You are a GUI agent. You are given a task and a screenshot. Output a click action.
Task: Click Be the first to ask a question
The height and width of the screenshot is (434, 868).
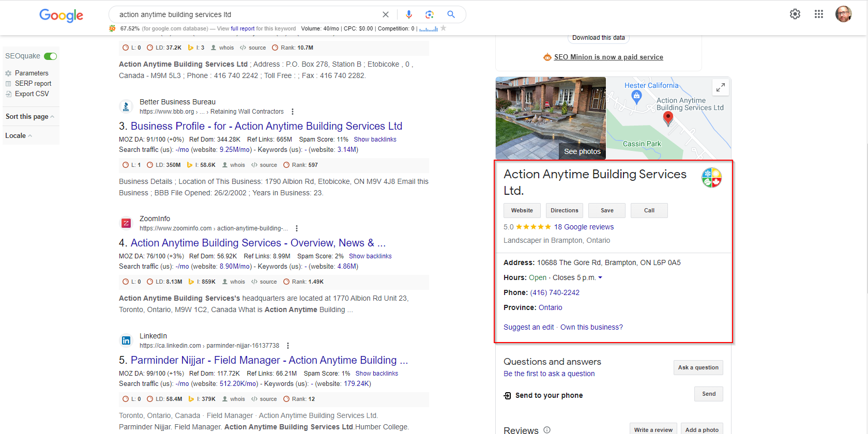(549, 374)
